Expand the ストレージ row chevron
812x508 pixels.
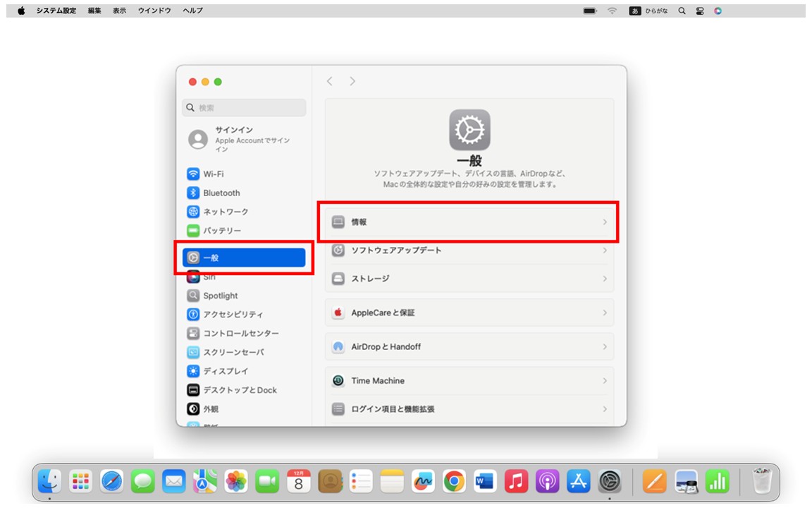click(x=605, y=279)
